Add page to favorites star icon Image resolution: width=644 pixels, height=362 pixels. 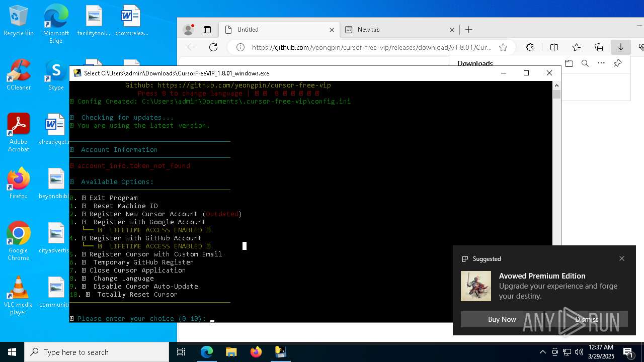coord(503,47)
